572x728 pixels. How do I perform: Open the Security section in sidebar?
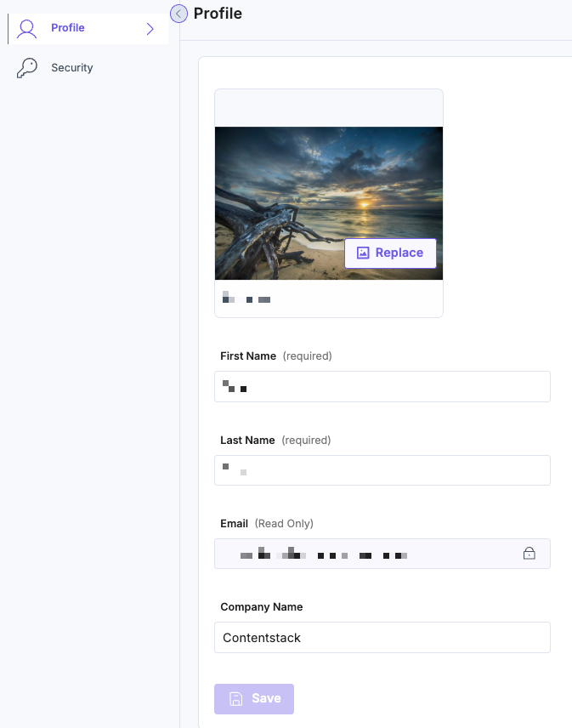88,68
